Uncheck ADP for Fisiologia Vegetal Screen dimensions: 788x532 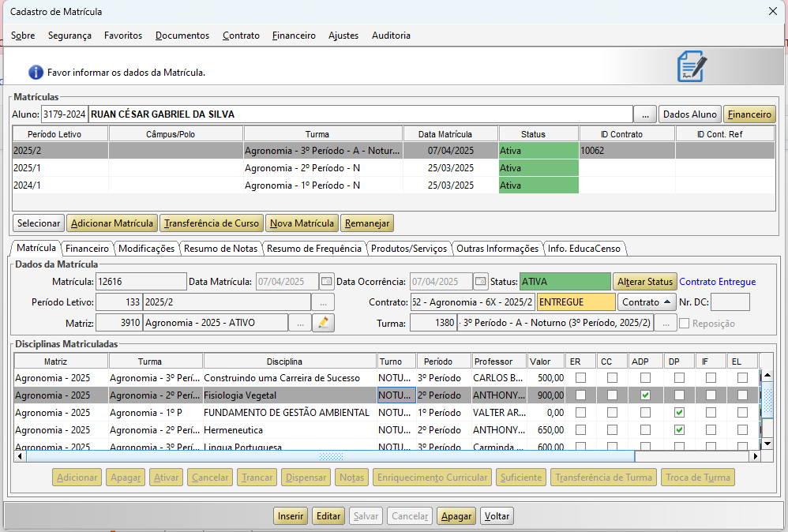pos(645,395)
